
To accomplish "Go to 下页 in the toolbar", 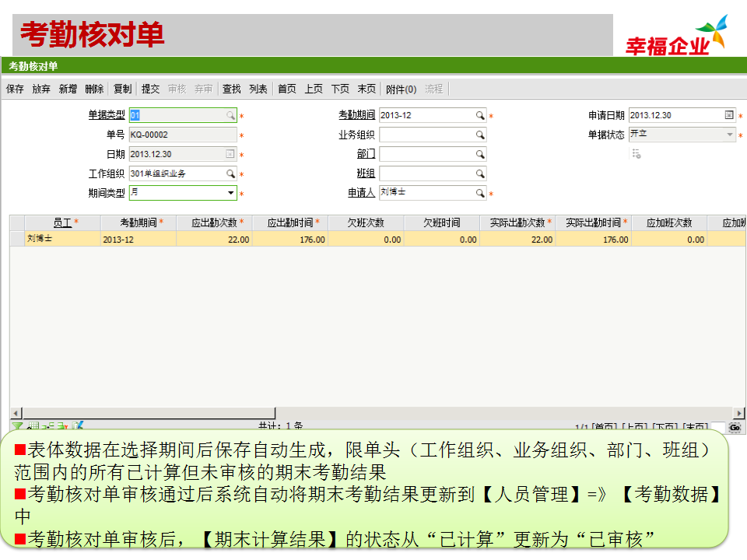I will point(340,89).
